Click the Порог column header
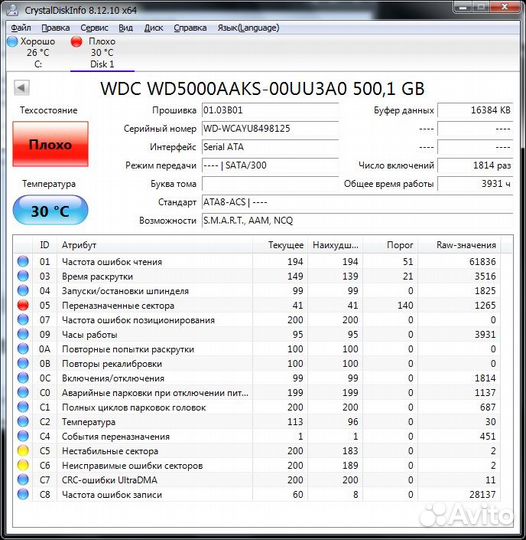Viewport: 526px width, 540px height. click(x=390, y=245)
